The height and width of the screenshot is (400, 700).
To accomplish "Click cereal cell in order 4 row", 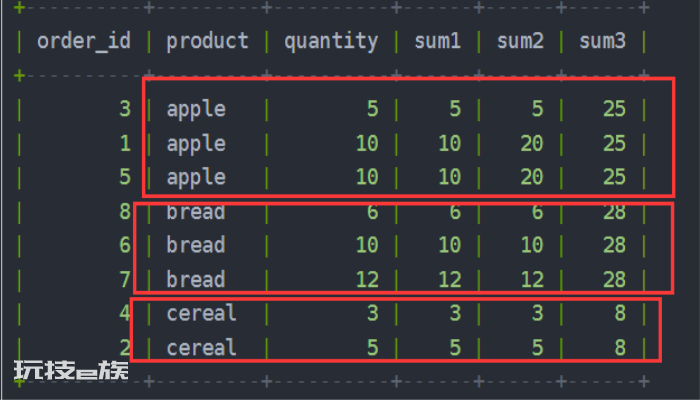I will coord(201,313).
